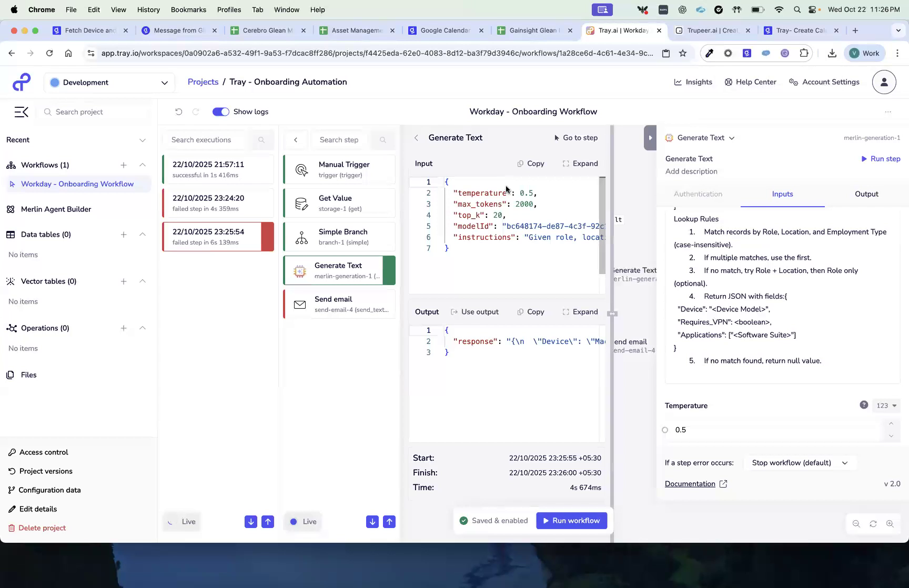This screenshot has height=588, width=909.
Task: Select the Manual Trigger step
Action: (339, 169)
